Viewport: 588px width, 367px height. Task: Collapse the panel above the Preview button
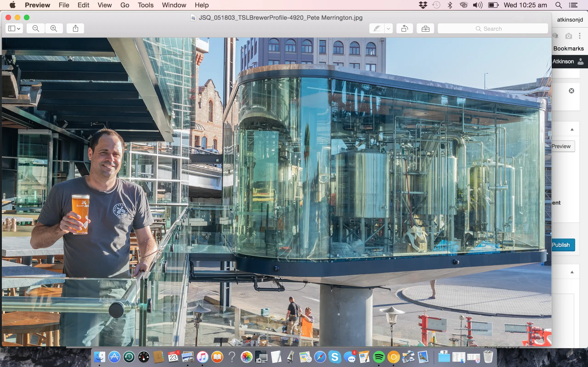click(x=572, y=129)
